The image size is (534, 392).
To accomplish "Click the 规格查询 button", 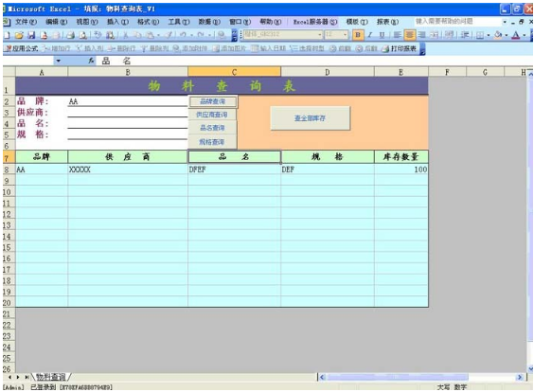I will click(212, 142).
